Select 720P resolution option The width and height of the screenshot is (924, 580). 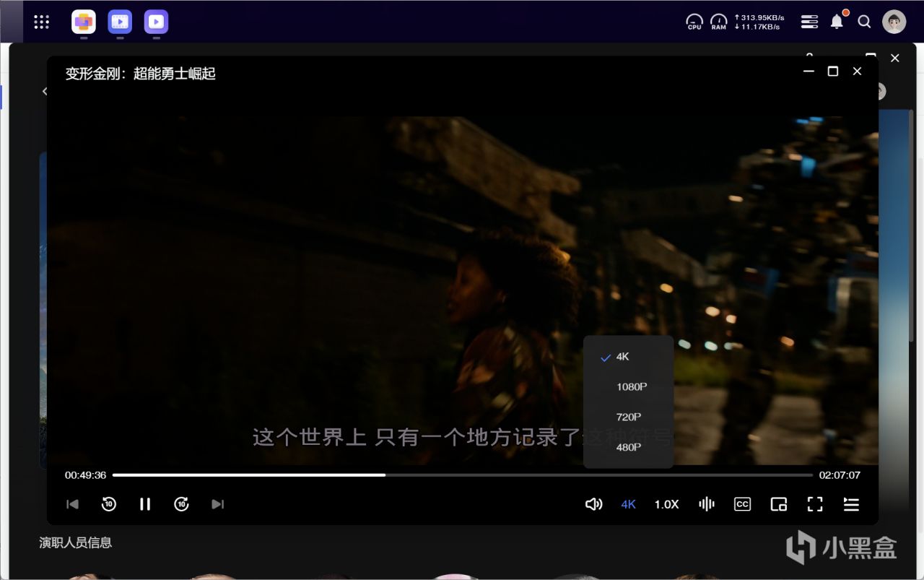click(629, 417)
